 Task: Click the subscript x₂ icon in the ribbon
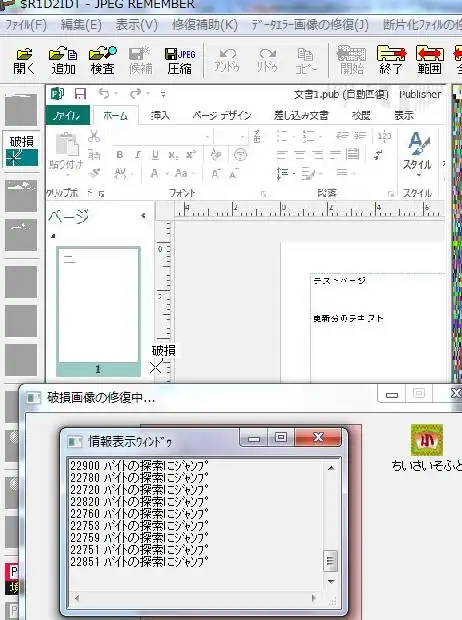pyautogui.click(x=173, y=155)
